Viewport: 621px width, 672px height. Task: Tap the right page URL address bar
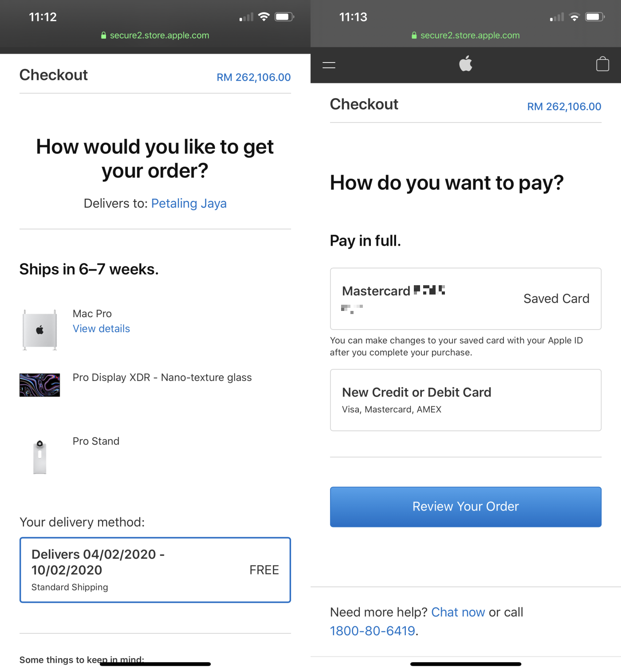pos(470,35)
